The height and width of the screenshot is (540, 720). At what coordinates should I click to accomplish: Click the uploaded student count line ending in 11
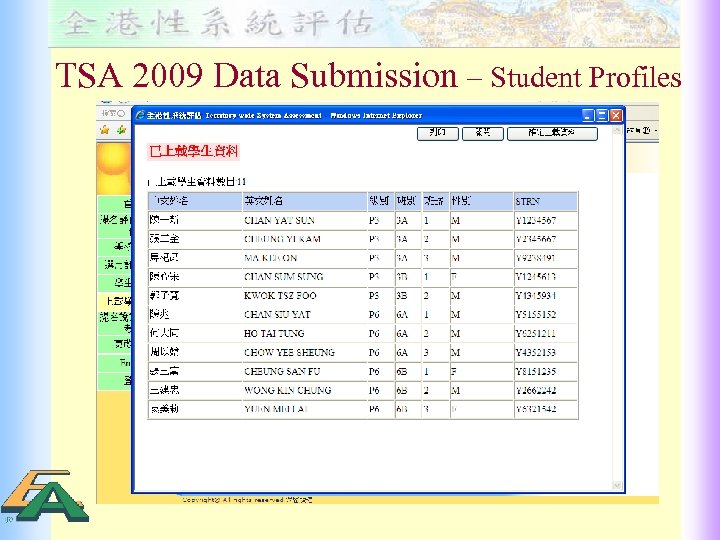[197, 182]
